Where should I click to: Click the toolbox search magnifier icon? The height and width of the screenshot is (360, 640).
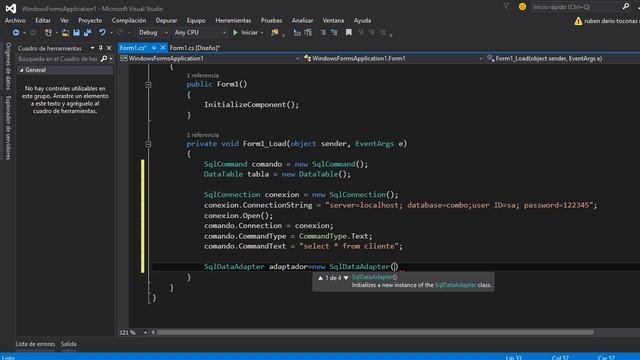[104, 59]
